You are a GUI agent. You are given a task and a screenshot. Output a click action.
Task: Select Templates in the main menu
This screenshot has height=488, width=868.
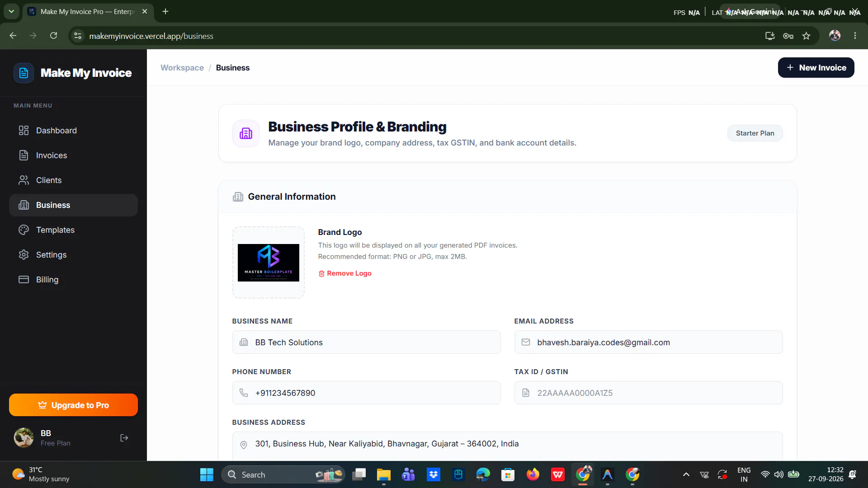[x=73, y=230]
